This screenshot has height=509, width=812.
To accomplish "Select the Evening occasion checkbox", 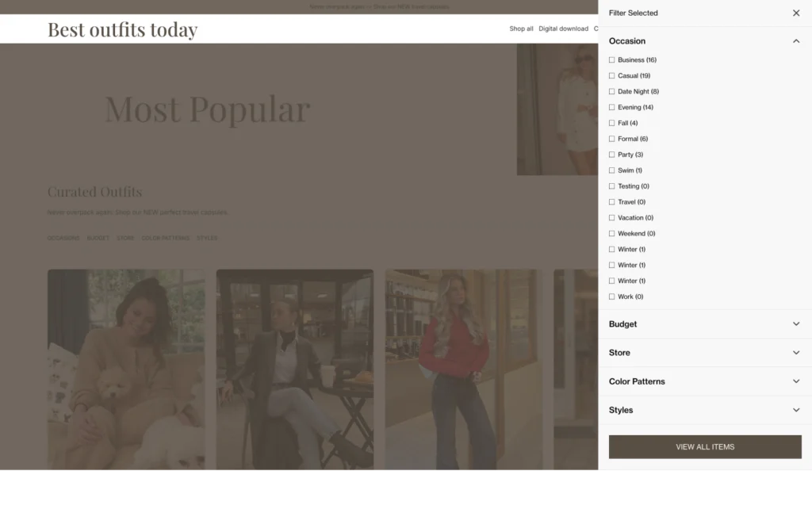I will point(611,108).
